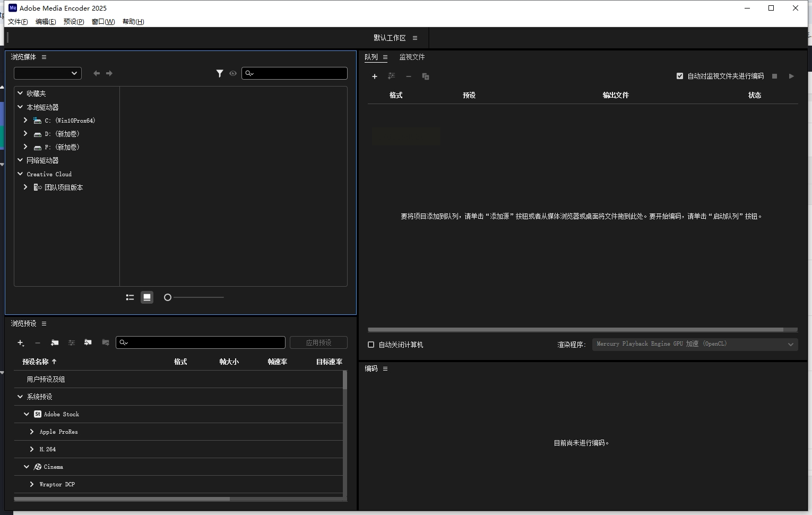Click the thumbnail size zoom slider handle
Viewport: 812px width, 515px height.
pos(168,297)
